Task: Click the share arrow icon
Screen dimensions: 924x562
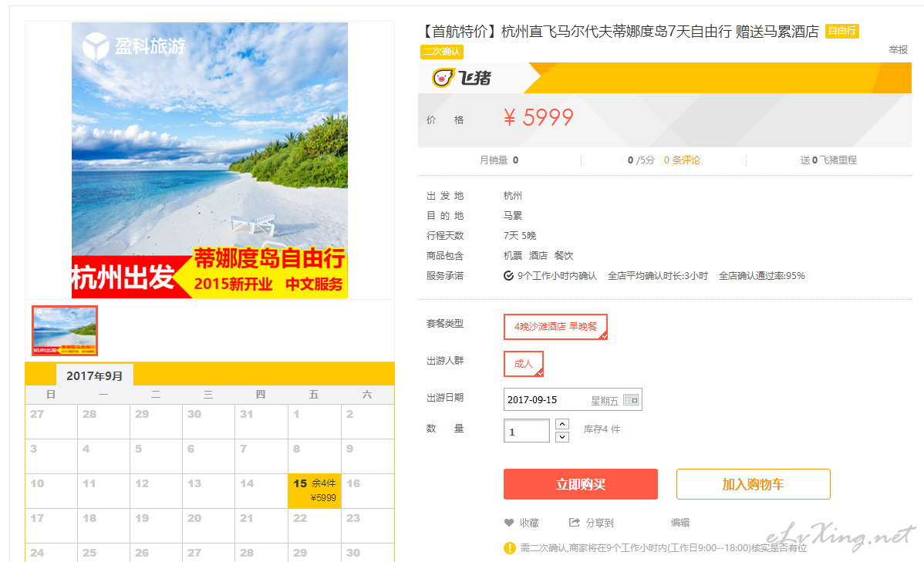Action: 574,523
